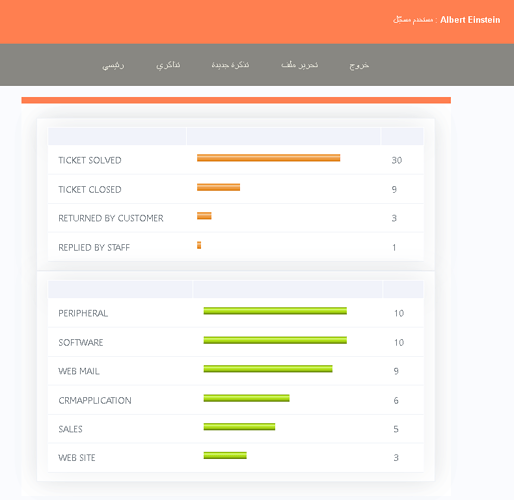
Task: Select the WEB MAIL category label
Action: point(79,371)
